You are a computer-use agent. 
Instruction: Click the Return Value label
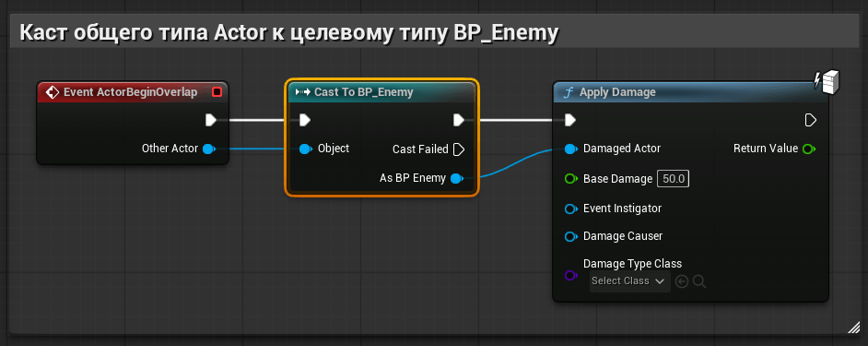766,149
